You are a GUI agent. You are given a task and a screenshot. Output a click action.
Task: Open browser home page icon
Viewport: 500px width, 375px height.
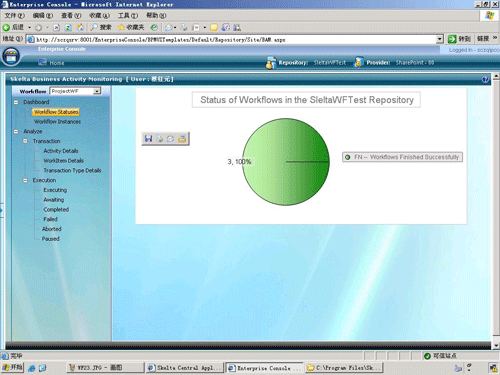pos(80,27)
